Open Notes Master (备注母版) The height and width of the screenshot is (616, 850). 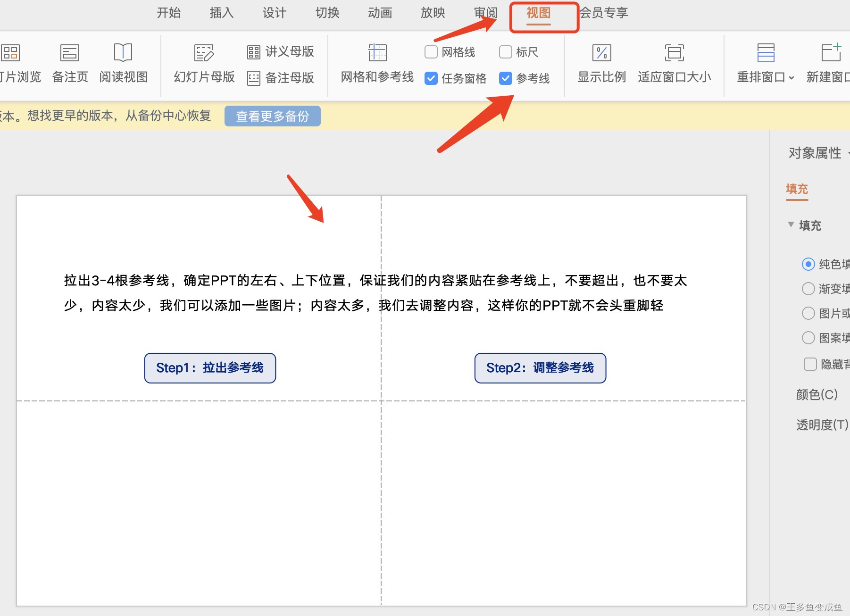[x=281, y=78]
